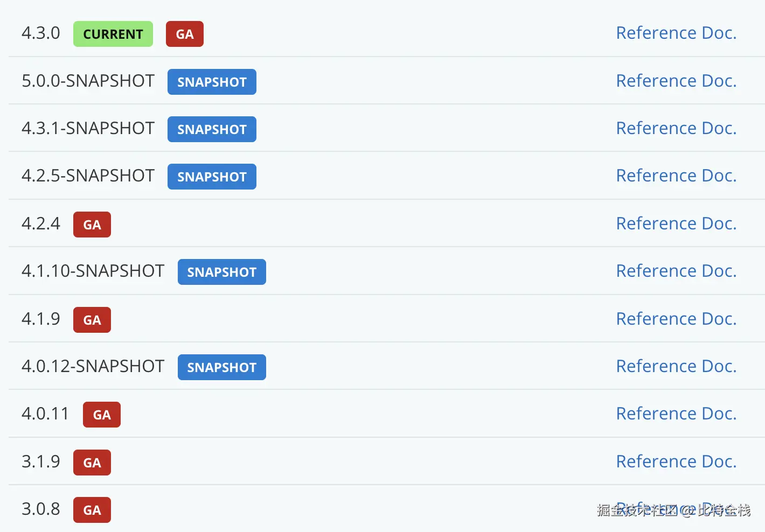Open Reference Doc. for 4.3.1-SNAPSHOT
Image resolution: width=765 pixels, height=532 pixels.
[x=676, y=128]
